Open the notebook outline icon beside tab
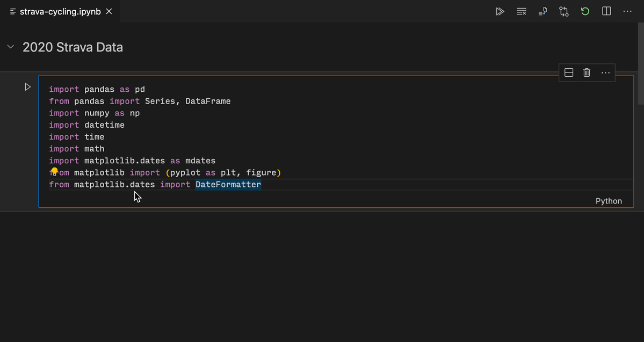The width and height of the screenshot is (644, 342). 12,11
